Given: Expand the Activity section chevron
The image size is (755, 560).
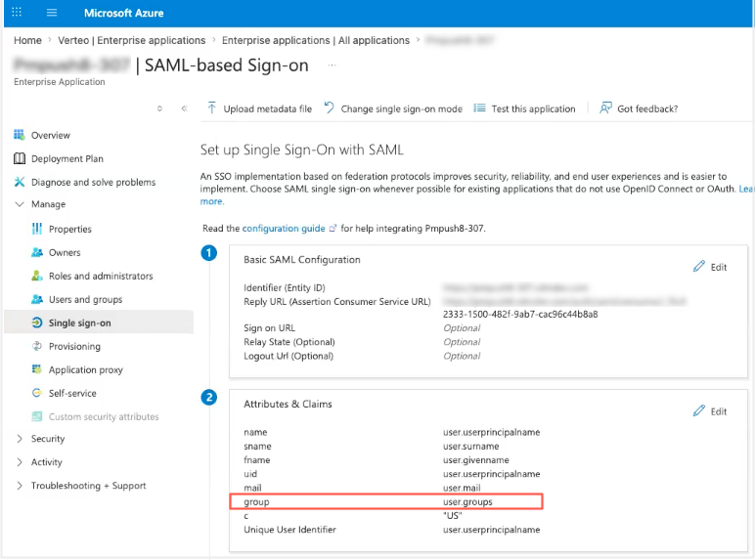Looking at the screenshot, I should point(20,462).
